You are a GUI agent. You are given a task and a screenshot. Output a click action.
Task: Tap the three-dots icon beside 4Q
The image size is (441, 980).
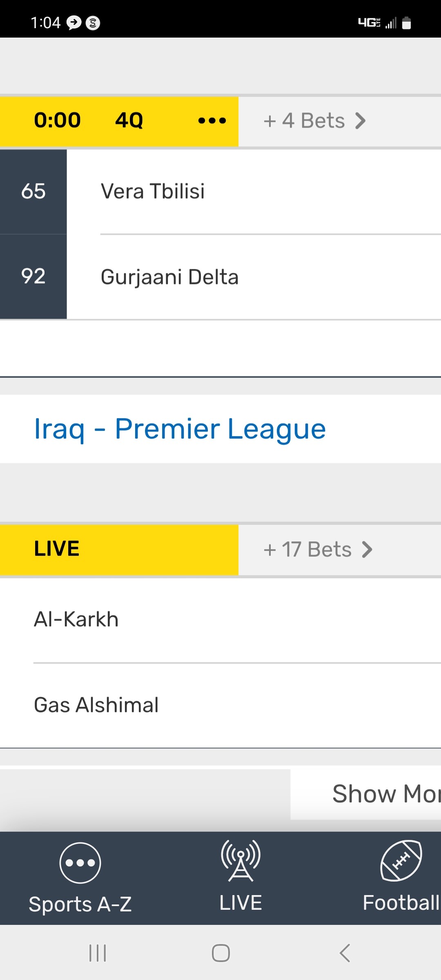pos(212,120)
